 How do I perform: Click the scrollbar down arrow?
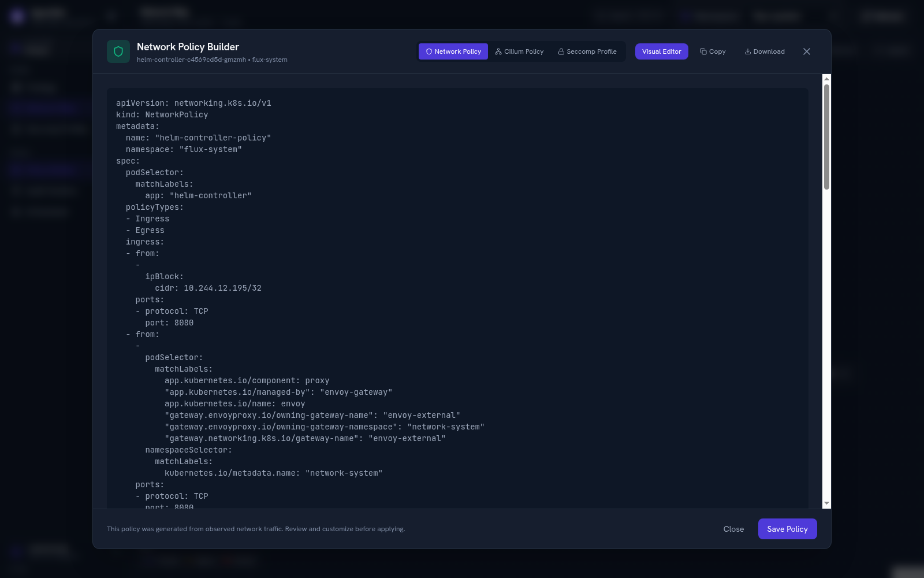pos(826,503)
